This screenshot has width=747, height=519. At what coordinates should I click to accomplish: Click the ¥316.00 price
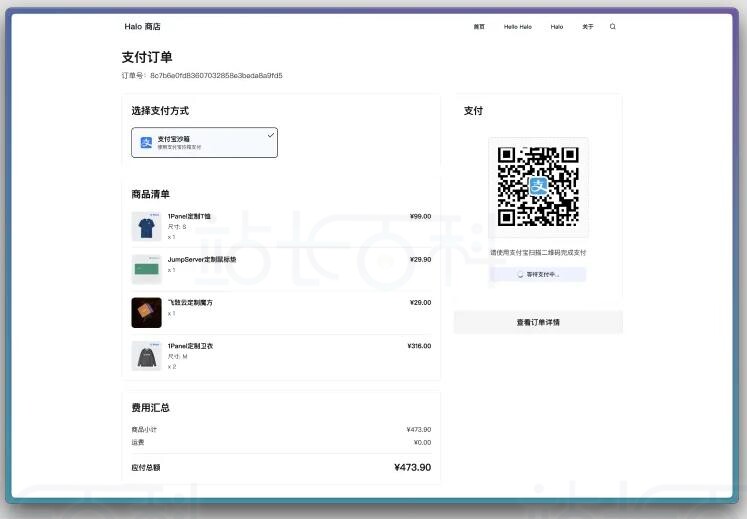coord(419,346)
